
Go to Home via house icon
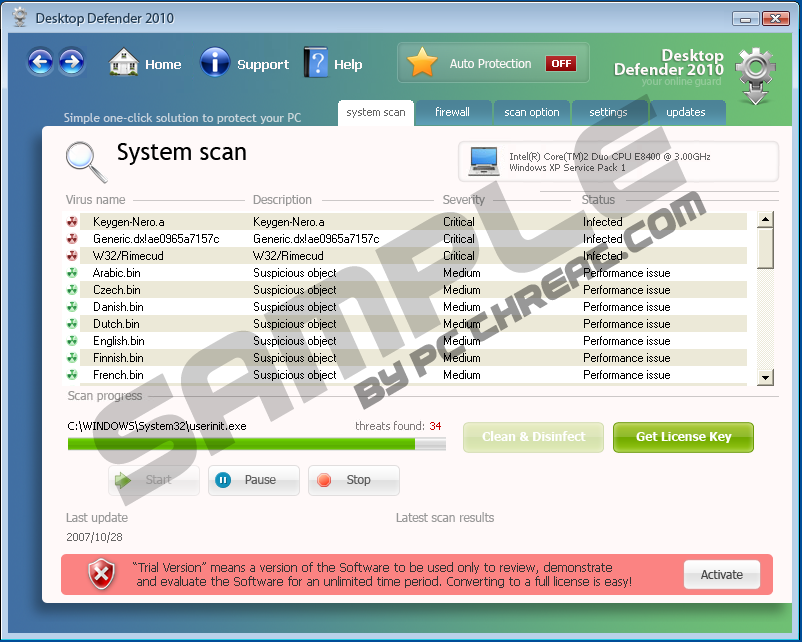coord(123,63)
